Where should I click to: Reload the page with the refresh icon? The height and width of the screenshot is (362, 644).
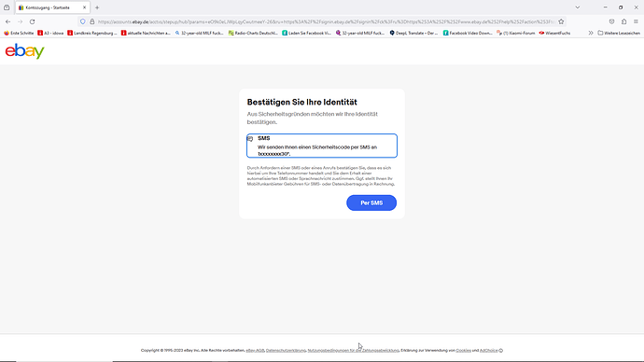[32, 21]
